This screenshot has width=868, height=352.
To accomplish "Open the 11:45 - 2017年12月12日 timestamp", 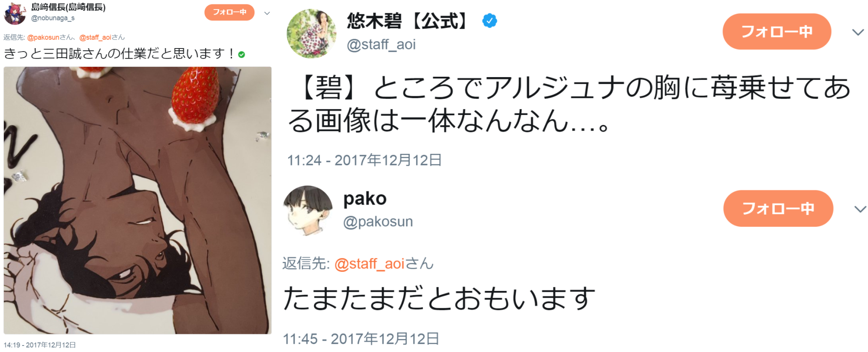I will [361, 339].
